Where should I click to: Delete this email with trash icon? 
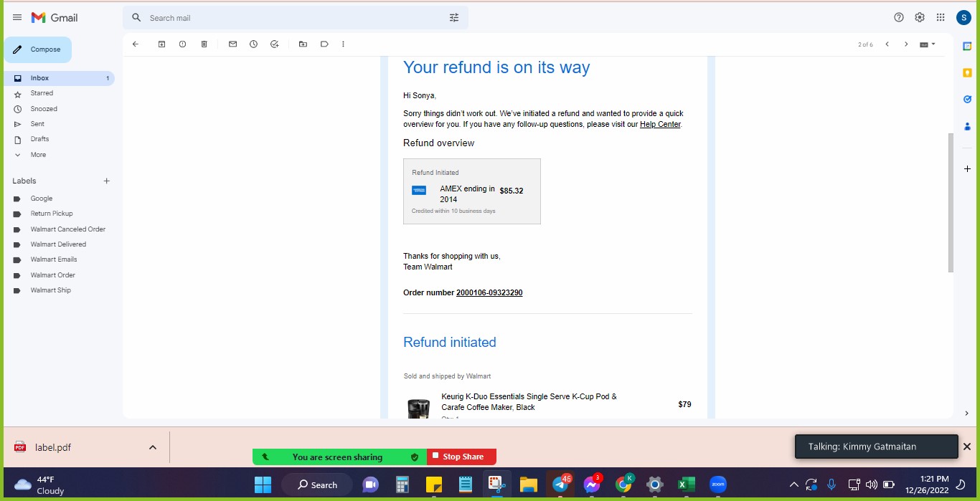[204, 44]
